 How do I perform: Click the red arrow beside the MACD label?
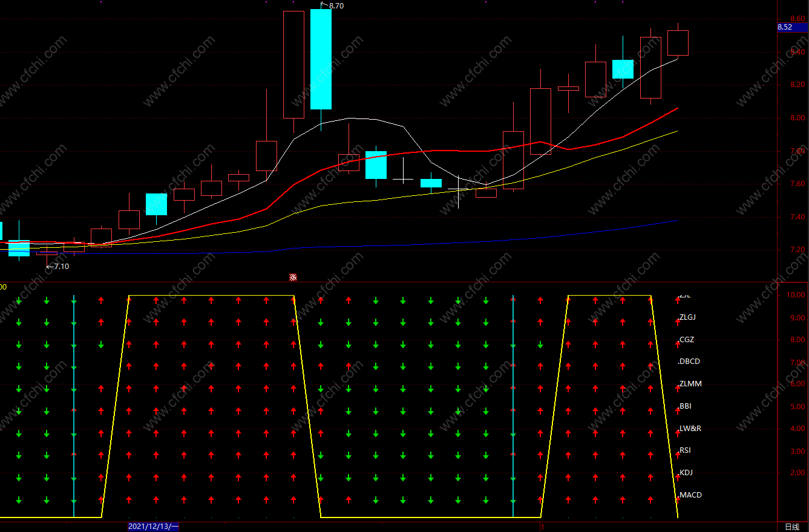click(x=678, y=499)
